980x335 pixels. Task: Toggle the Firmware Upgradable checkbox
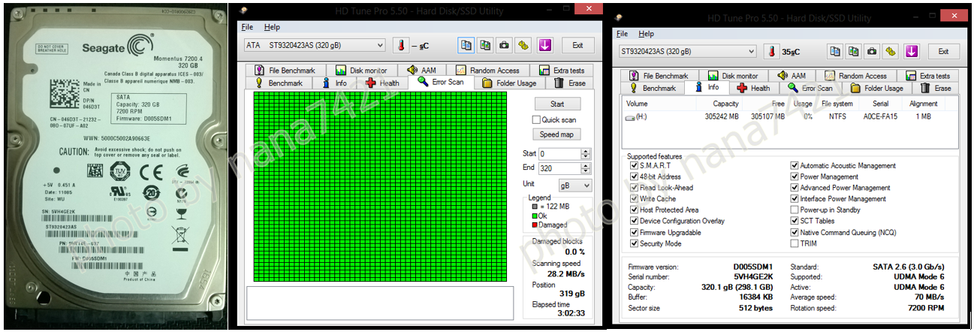pos(635,233)
